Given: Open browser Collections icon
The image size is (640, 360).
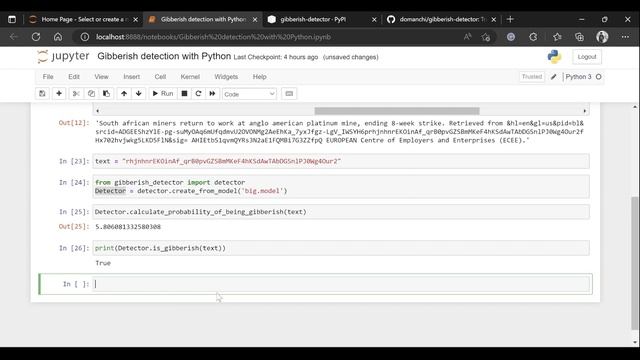Looking at the screenshot, I should coord(579,37).
